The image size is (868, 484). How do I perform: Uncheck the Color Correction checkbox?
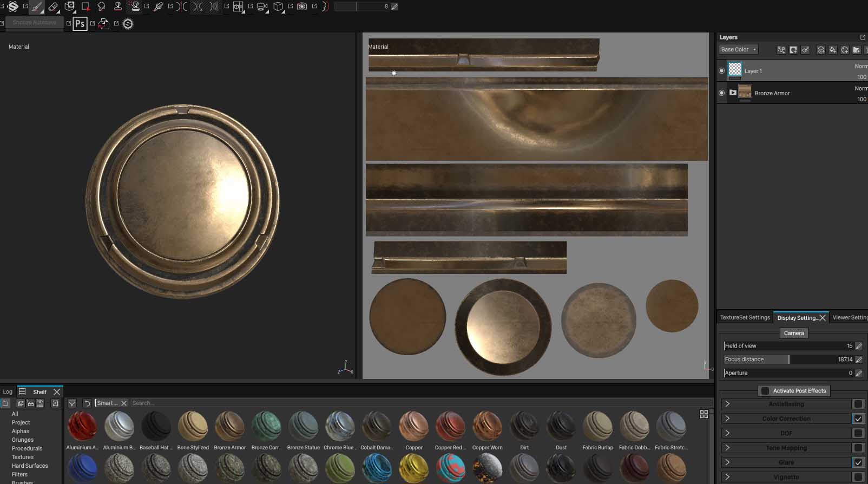tap(858, 418)
